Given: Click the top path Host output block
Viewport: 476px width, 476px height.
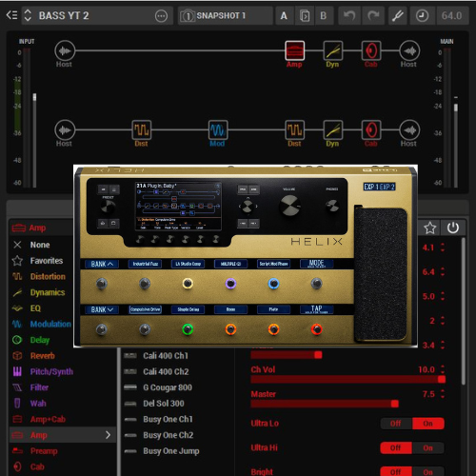Looking at the screenshot, I should (409, 50).
